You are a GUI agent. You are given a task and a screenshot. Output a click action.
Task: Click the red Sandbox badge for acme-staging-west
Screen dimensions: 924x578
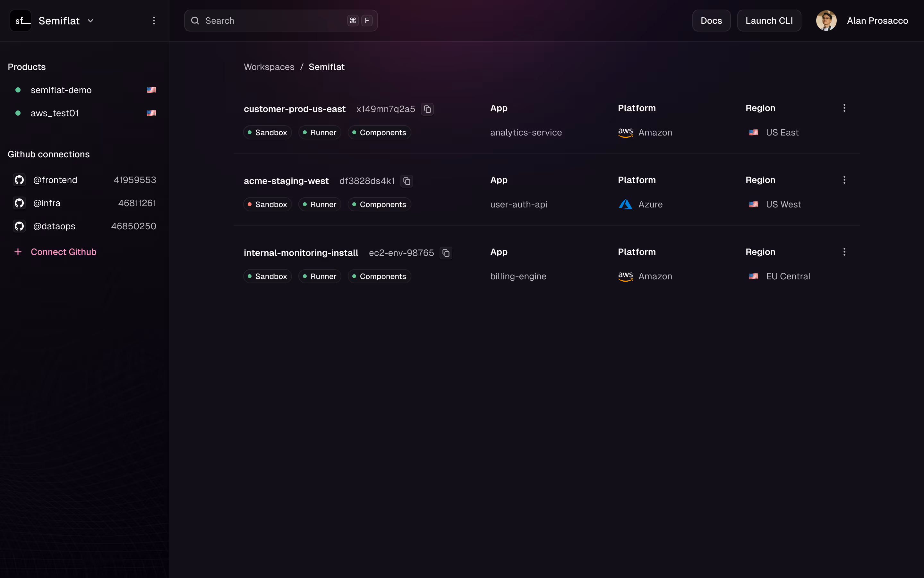[x=267, y=205]
